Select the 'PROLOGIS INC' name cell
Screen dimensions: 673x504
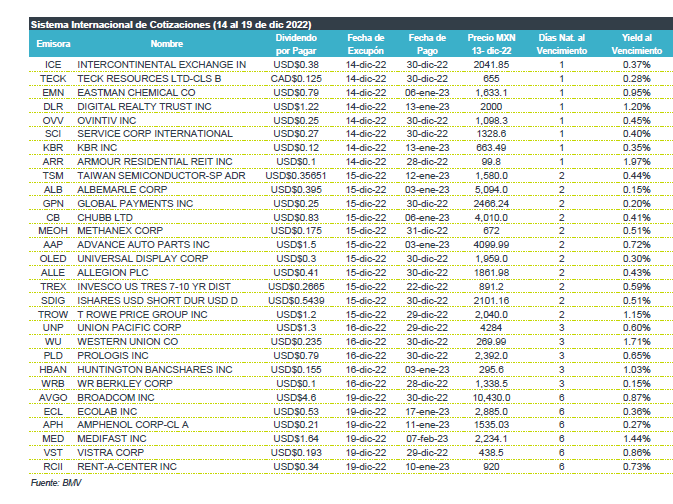[113, 356]
